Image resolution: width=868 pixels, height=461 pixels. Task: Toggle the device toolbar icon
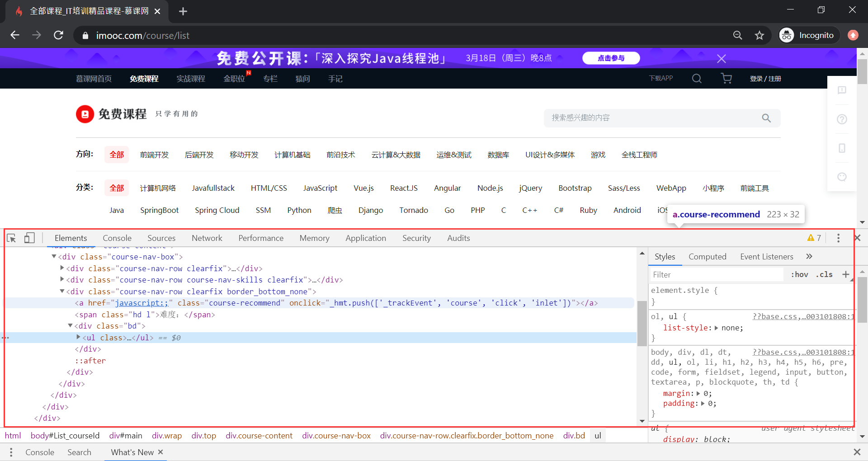[x=29, y=238]
